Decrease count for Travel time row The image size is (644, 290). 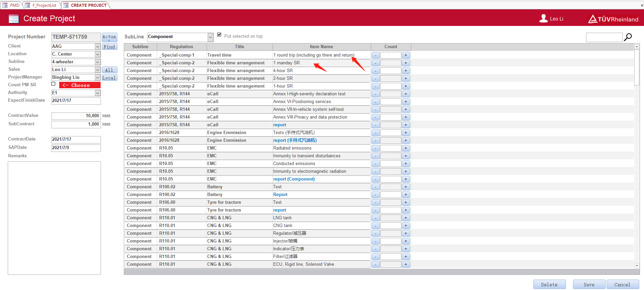(x=375, y=55)
